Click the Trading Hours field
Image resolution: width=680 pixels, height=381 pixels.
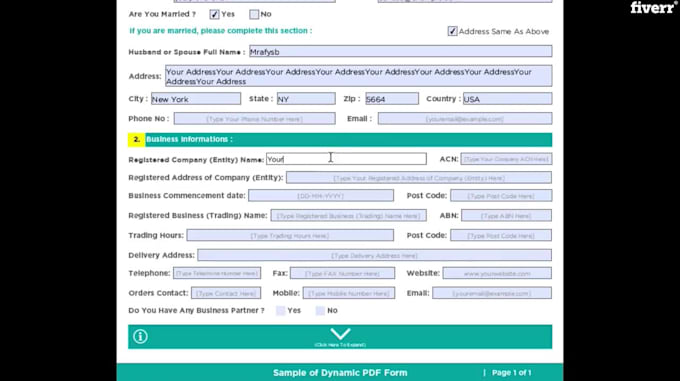(290, 235)
